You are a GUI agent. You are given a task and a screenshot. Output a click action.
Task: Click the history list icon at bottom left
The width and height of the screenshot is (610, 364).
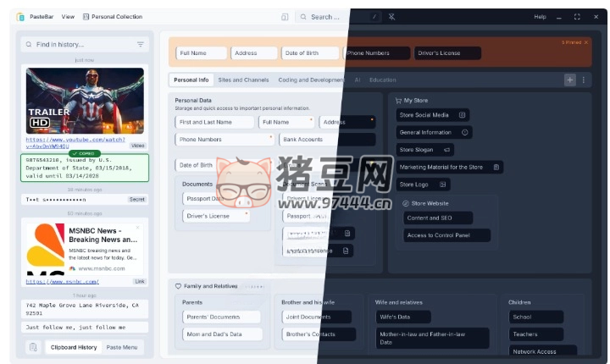point(33,347)
